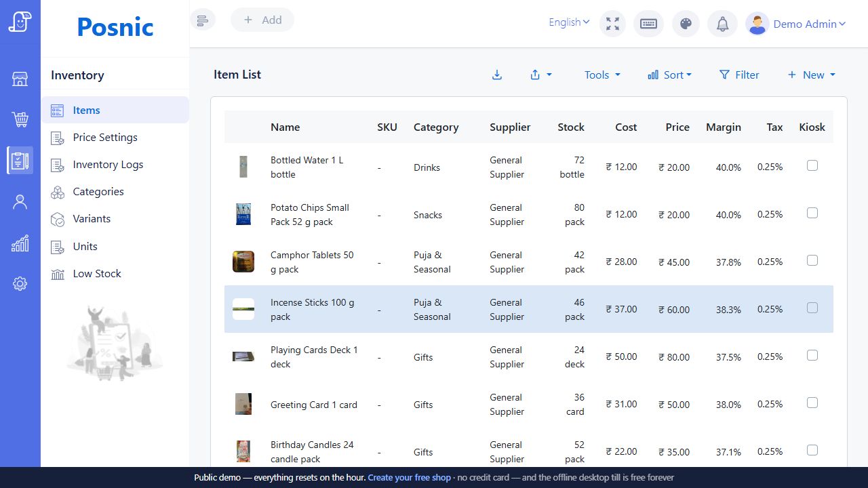Click the Posnic brand title

click(115, 27)
